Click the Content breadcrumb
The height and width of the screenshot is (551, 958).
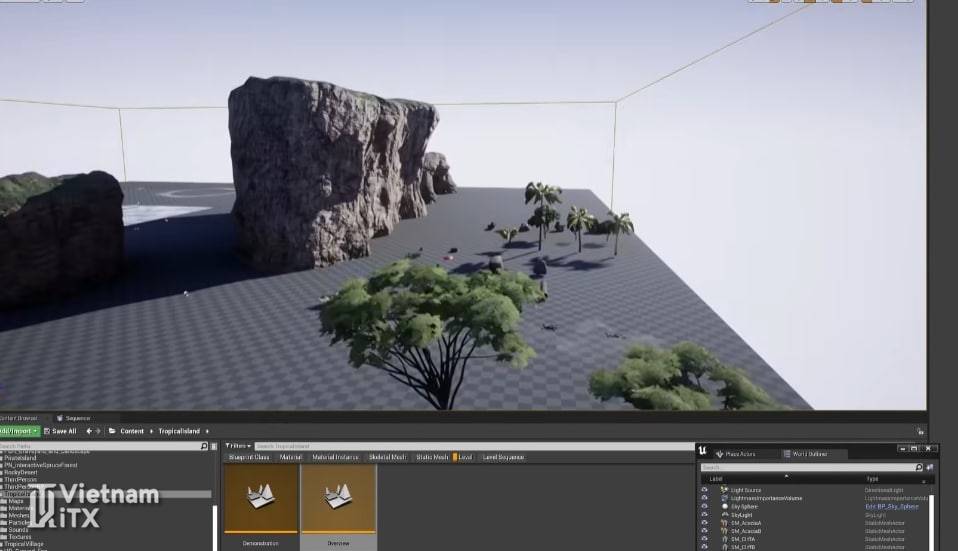pyautogui.click(x=132, y=431)
